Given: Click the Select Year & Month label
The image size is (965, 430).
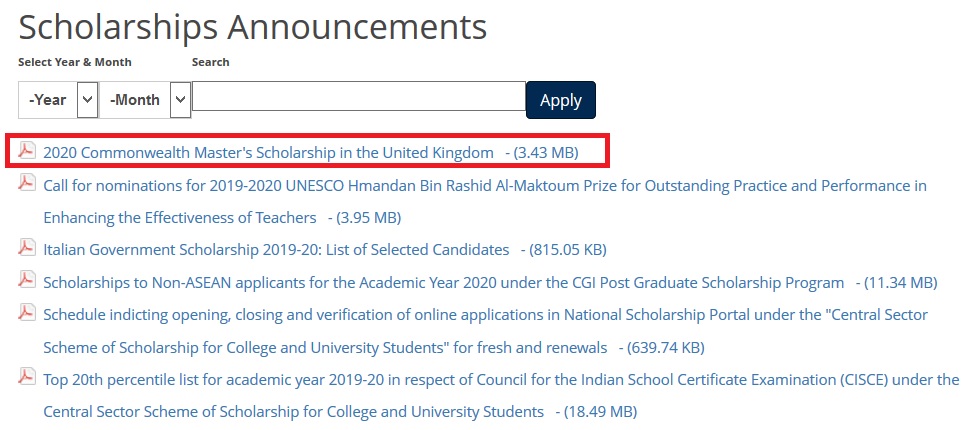Looking at the screenshot, I should point(75,62).
